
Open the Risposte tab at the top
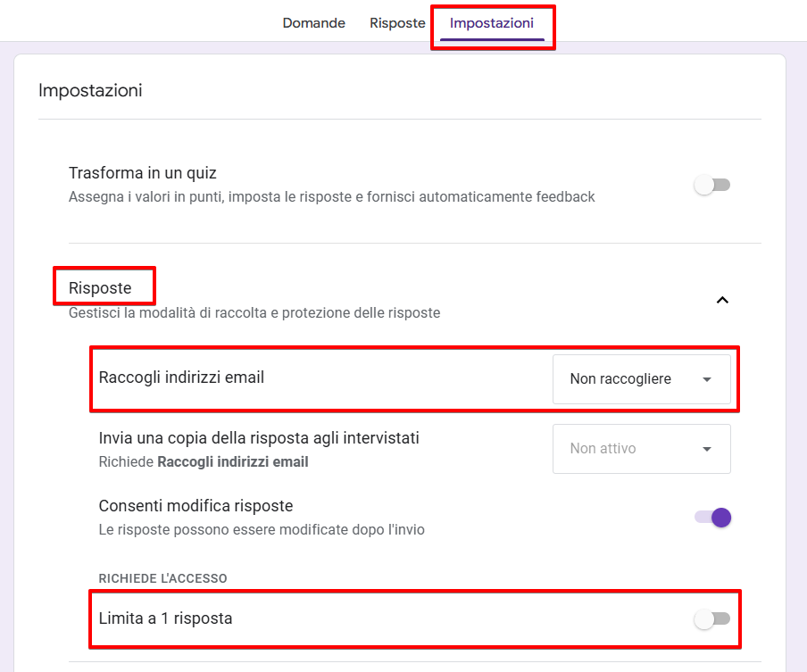pyautogui.click(x=397, y=23)
